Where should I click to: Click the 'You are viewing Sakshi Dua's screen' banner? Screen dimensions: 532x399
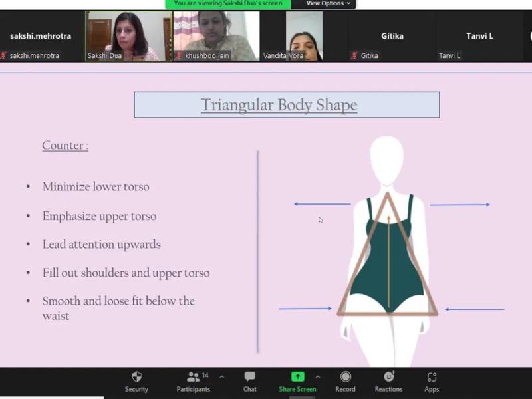228,4
